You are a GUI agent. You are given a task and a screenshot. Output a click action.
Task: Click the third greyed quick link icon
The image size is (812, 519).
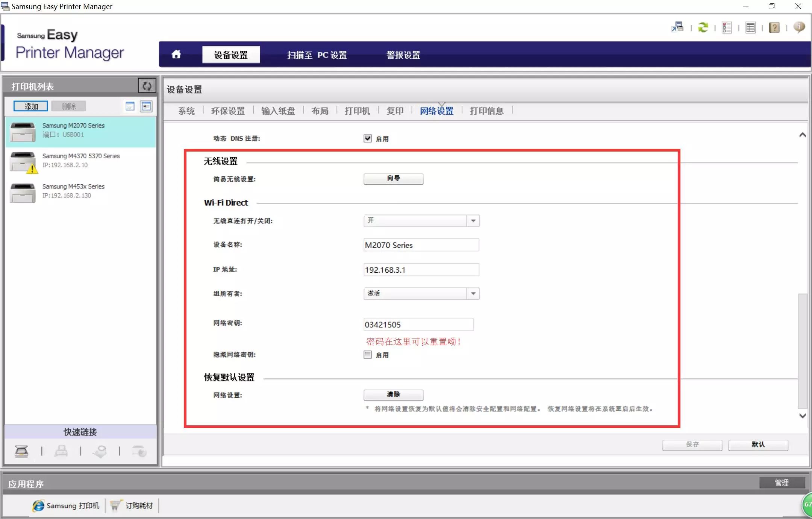100,451
